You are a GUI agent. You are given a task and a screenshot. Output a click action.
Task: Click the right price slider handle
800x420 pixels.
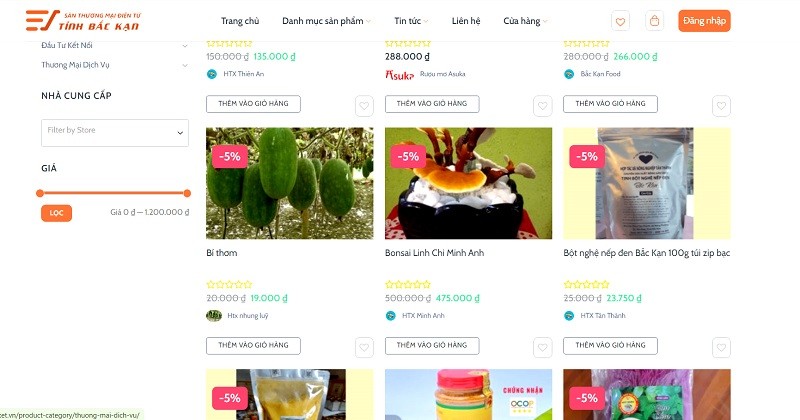pos(187,193)
